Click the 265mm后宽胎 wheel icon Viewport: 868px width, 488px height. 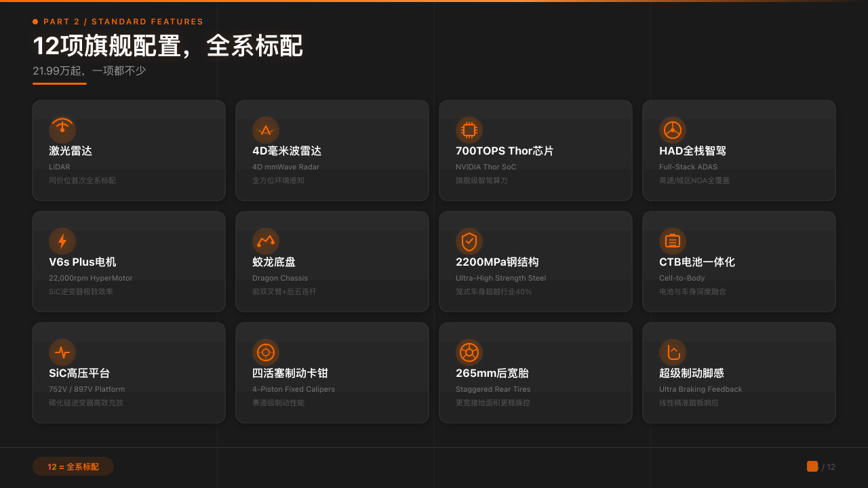[469, 352]
